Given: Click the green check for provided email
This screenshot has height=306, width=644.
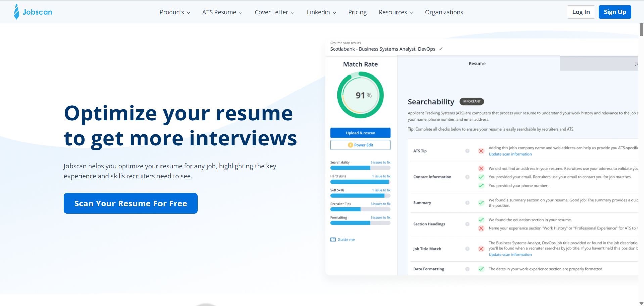Looking at the screenshot, I should click(481, 177).
